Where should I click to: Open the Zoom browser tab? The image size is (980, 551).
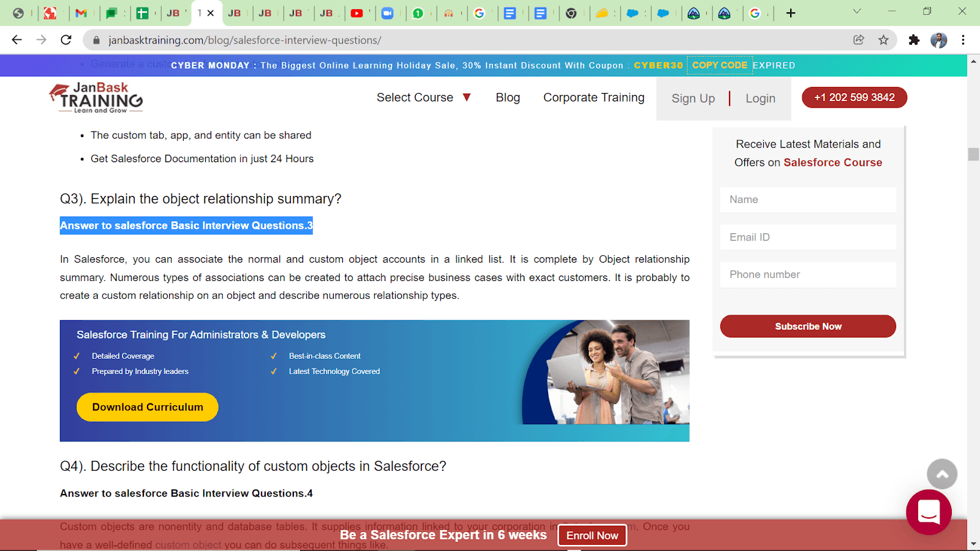pos(387,13)
